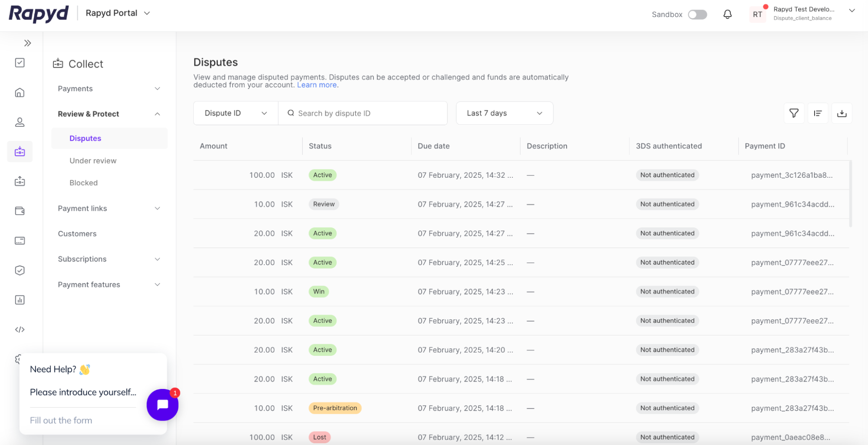Open the Rapyd Portal switcher

(118, 13)
